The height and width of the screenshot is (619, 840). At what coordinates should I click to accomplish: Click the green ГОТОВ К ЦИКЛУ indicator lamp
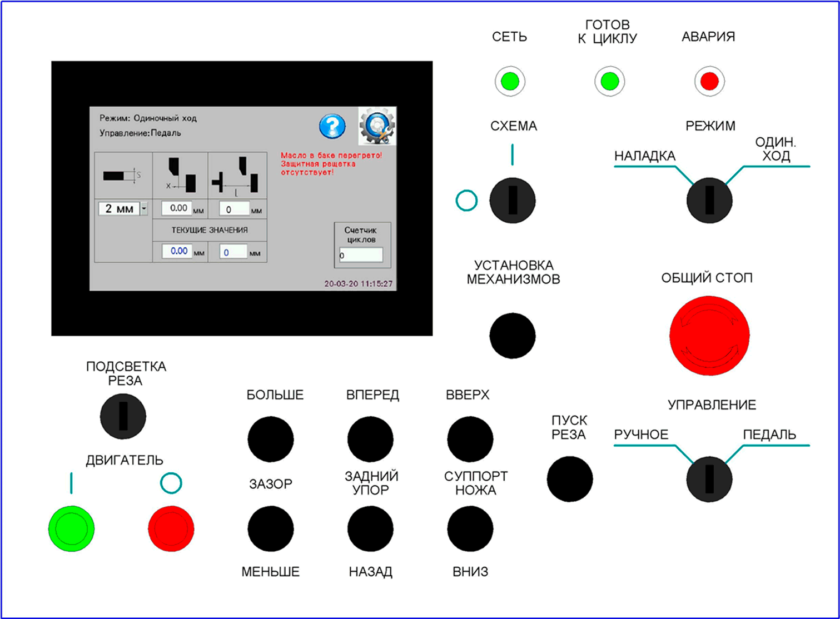click(609, 81)
